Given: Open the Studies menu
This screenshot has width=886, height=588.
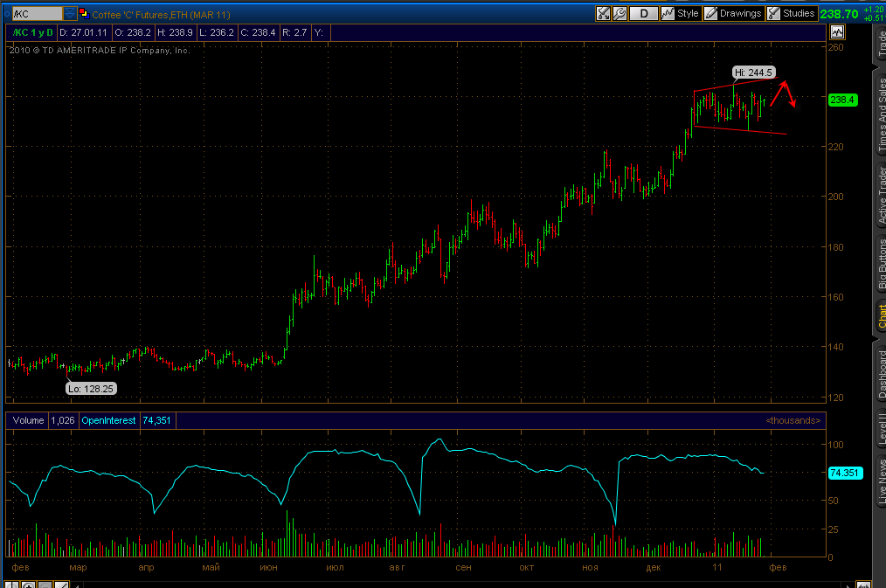Looking at the screenshot, I should click(x=792, y=14).
